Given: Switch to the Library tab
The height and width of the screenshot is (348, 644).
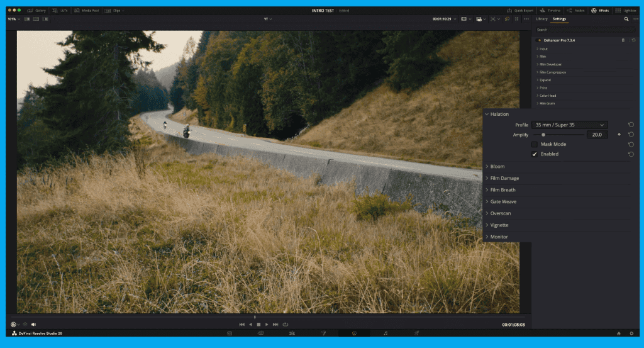Looking at the screenshot, I should (x=541, y=19).
